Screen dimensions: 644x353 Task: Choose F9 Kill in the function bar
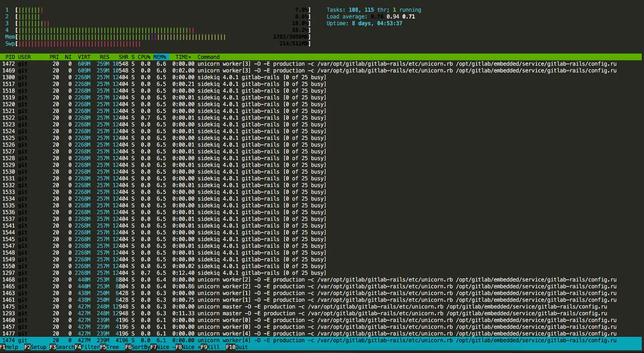coord(210,347)
